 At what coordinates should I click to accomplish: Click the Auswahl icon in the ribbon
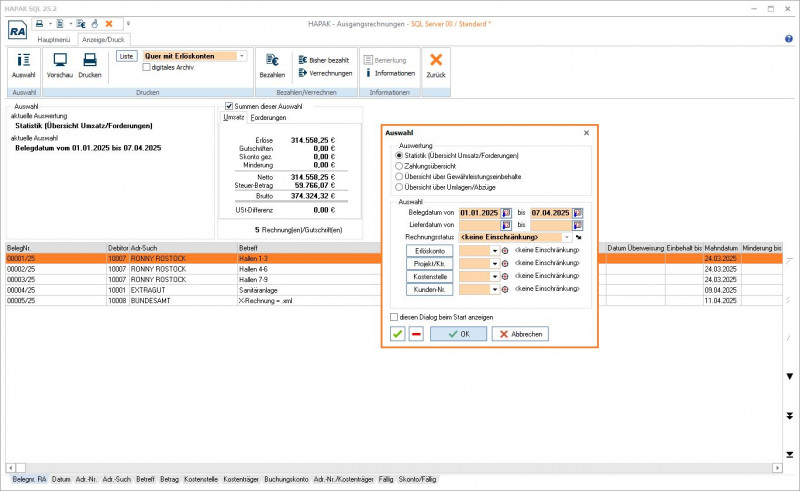(x=23, y=65)
